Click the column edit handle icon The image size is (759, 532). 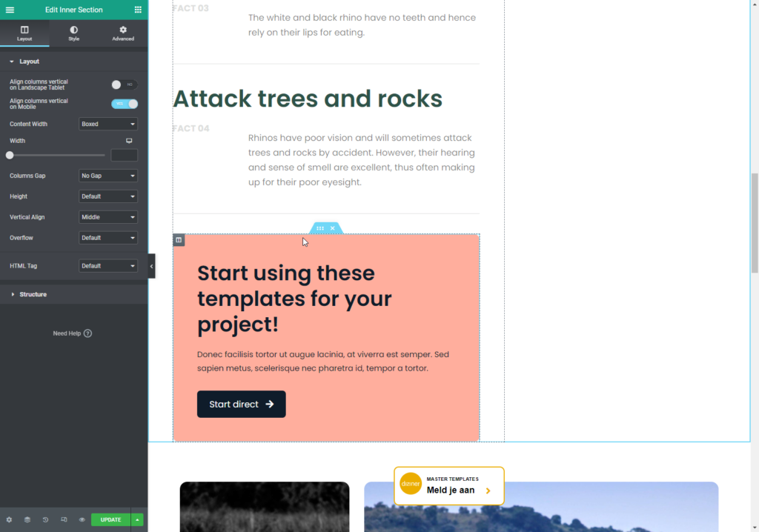point(179,240)
